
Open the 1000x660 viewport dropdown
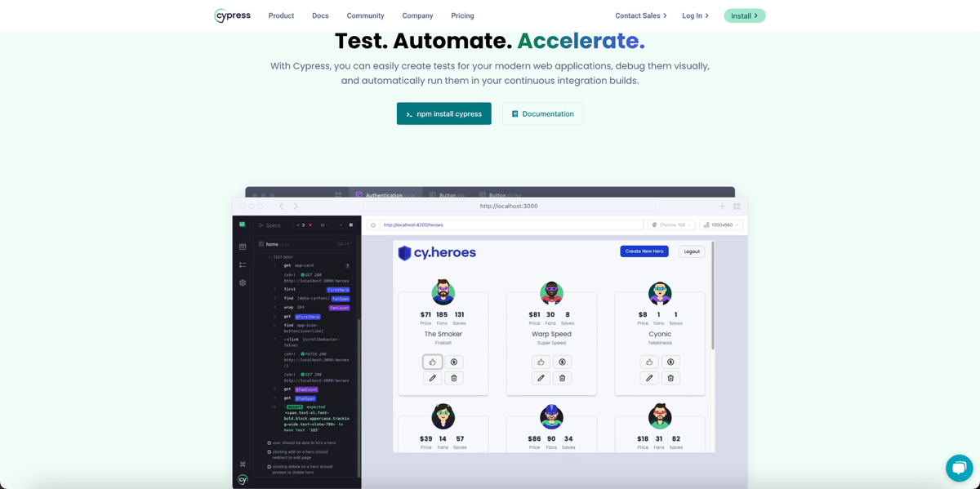click(721, 224)
